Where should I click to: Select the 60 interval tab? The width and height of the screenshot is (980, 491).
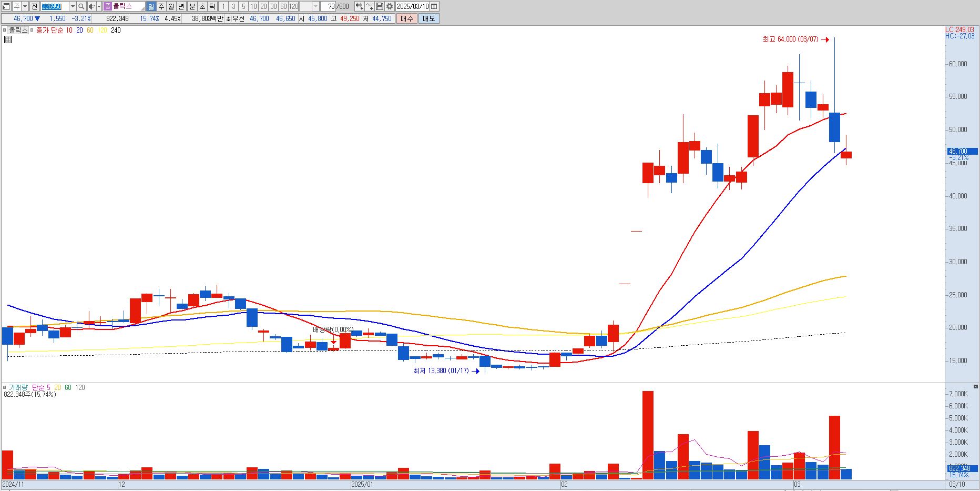point(283,6)
